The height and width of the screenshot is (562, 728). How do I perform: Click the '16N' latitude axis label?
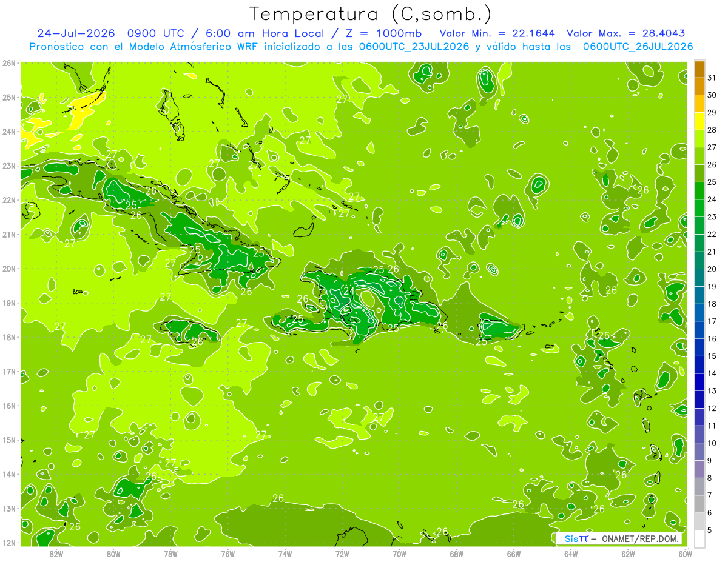tap(9, 406)
